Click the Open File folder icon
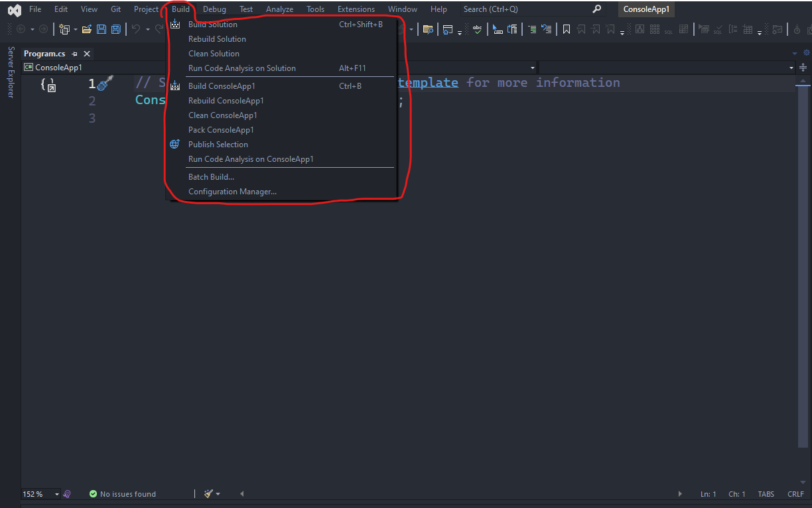This screenshot has width=812, height=508. click(x=87, y=29)
